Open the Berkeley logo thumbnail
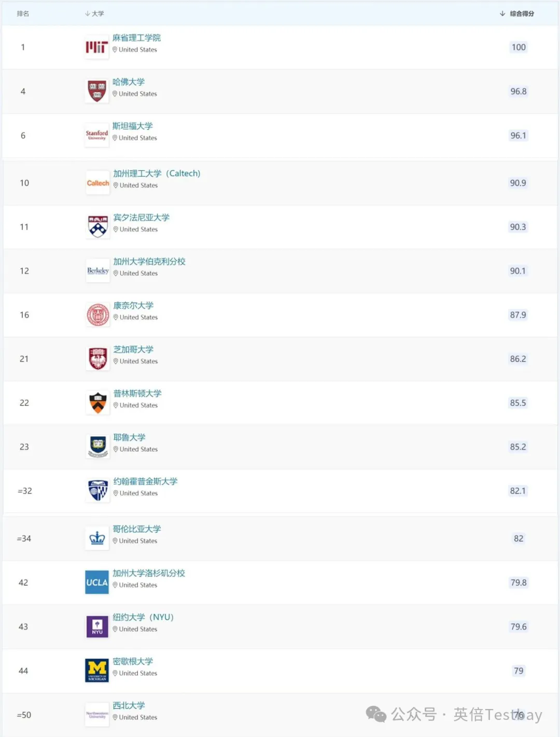The image size is (560, 737). pos(98,271)
